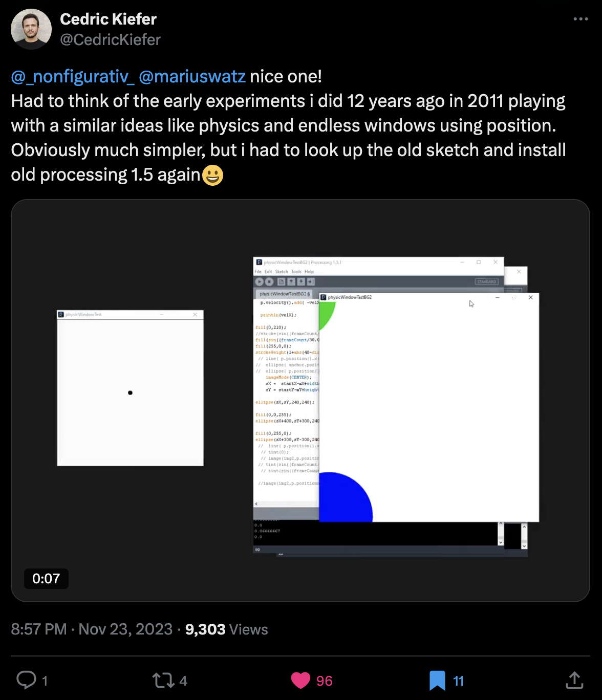Toggle the bookmark icon on tweet

click(437, 680)
